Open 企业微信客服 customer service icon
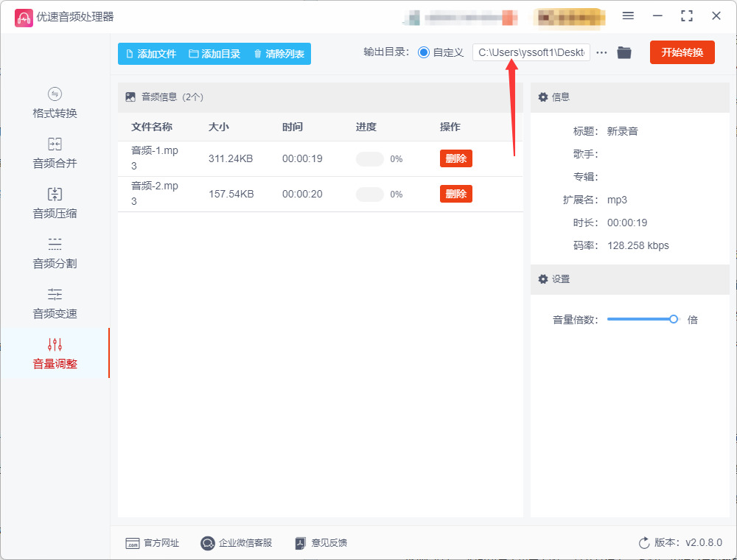This screenshot has width=737, height=560. [207, 543]
